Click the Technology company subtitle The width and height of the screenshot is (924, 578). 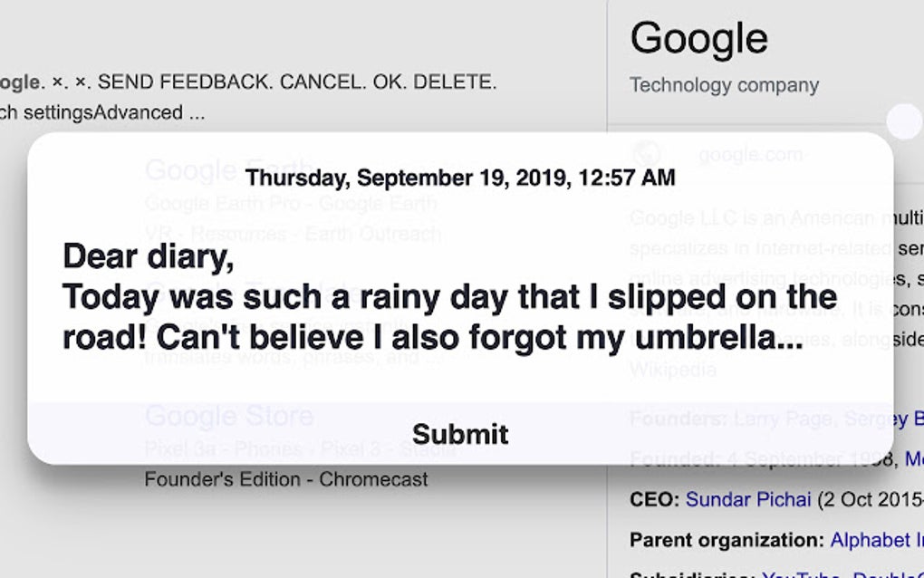(724, 85)
